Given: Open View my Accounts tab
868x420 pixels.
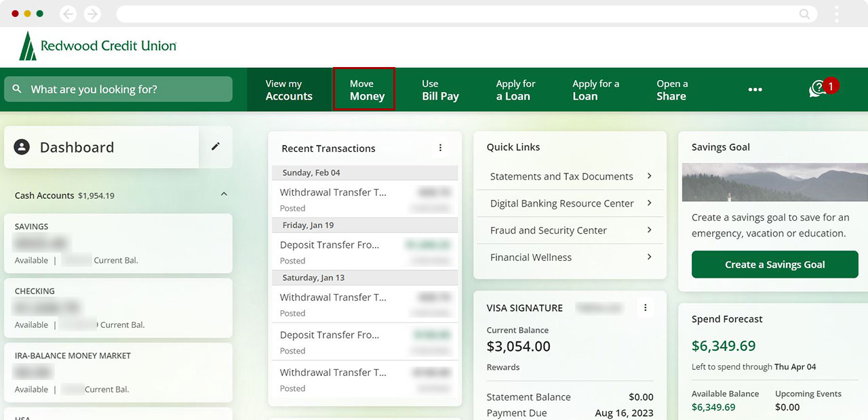Looking at the screenshot, I should click(289, 89).
